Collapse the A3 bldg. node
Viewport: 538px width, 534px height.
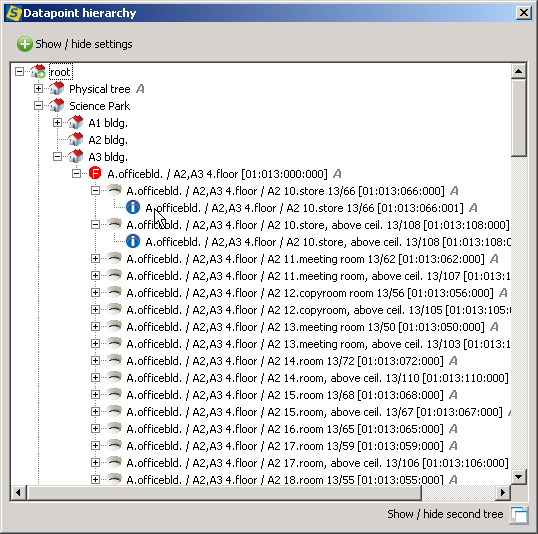tap(57, 156)
